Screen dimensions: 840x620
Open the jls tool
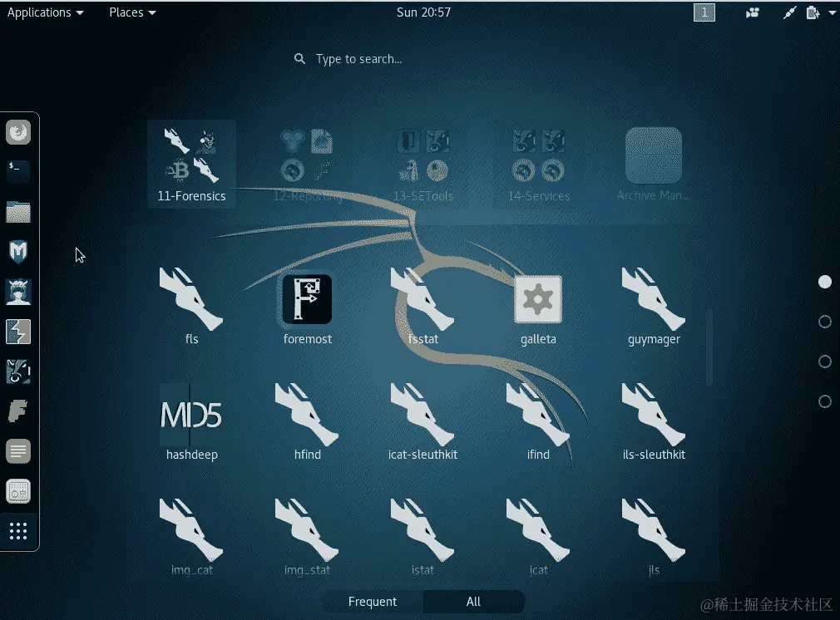pos(654,537)
